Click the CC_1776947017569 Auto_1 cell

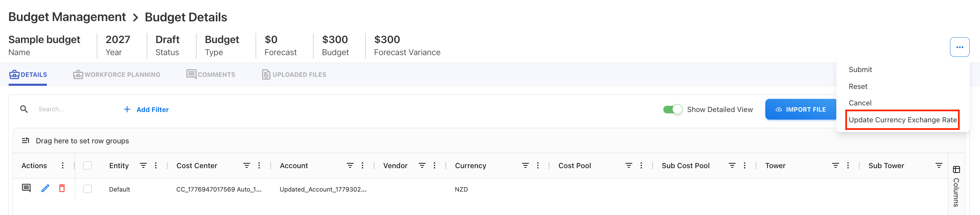(219, 189)
